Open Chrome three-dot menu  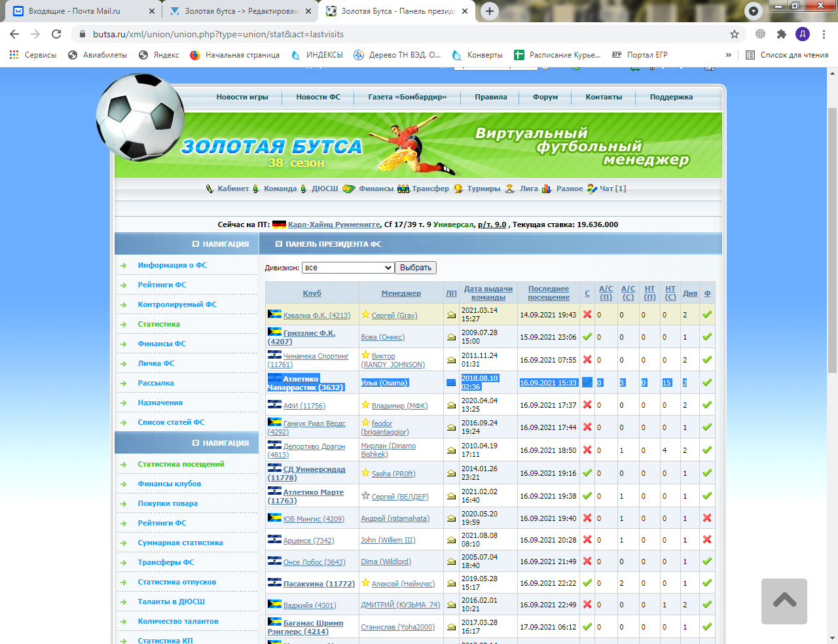point(824,34)
